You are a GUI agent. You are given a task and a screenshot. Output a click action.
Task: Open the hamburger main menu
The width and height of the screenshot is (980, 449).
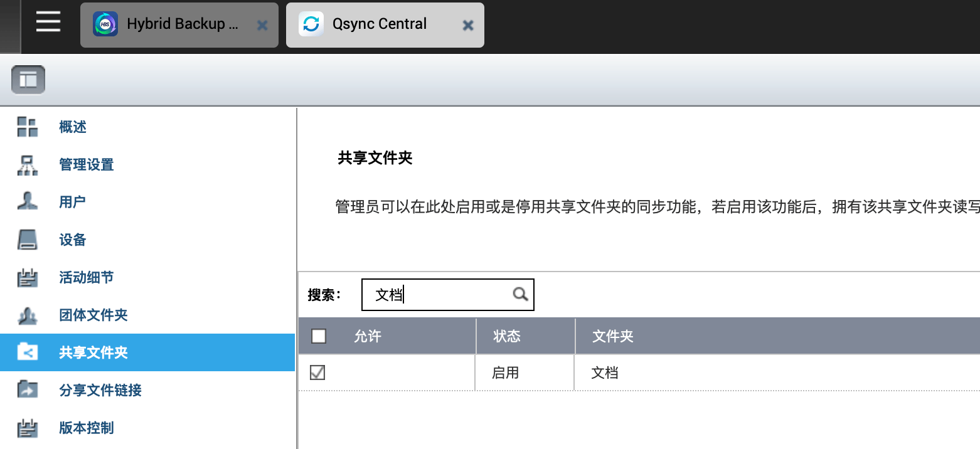click(x=48, y=23)
